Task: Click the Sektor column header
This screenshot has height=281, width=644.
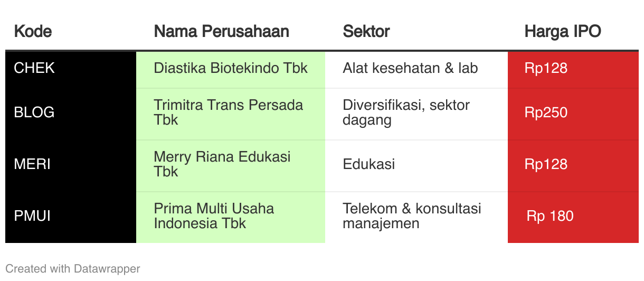Action: point(366,31)
